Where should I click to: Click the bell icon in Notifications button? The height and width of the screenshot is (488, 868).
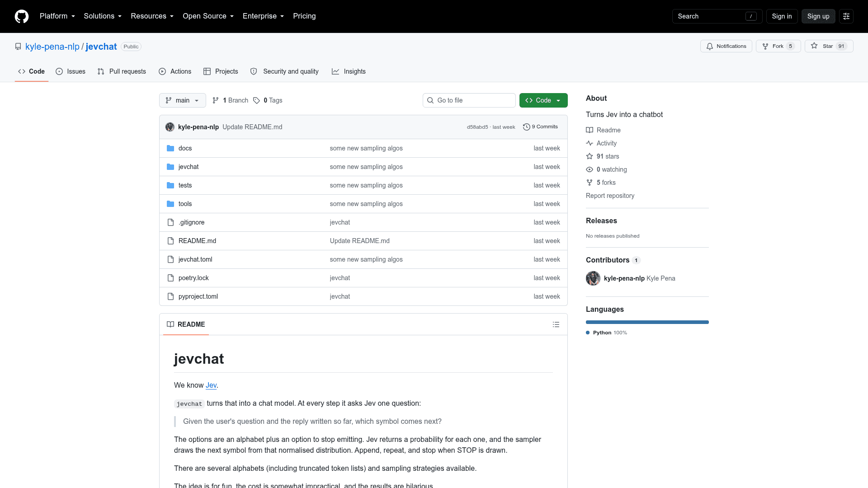[x=710, y=46]
